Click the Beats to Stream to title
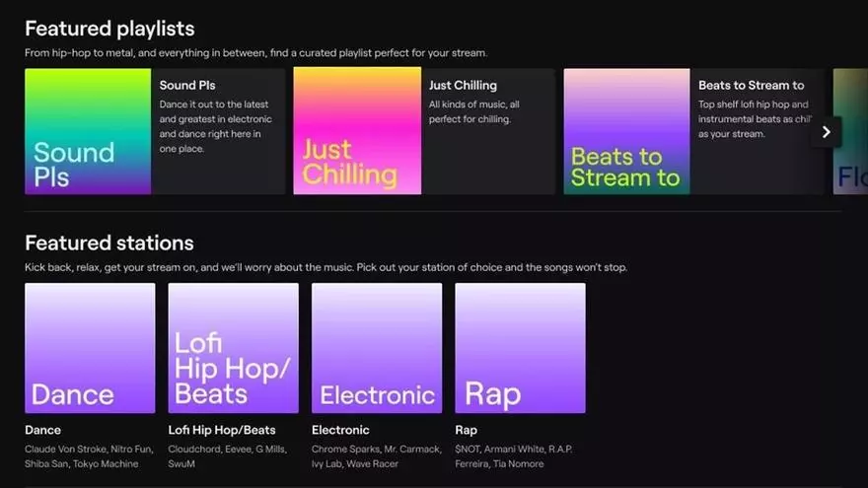The width and height of the screenshot is (868, 488). pyautogui.click(x=751, y=86)
